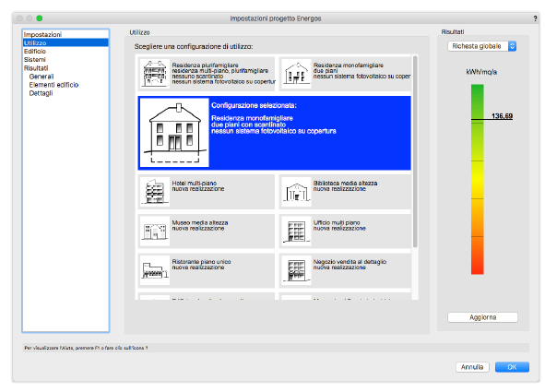Select the Ufficio multi piano icon

point(296,232)
